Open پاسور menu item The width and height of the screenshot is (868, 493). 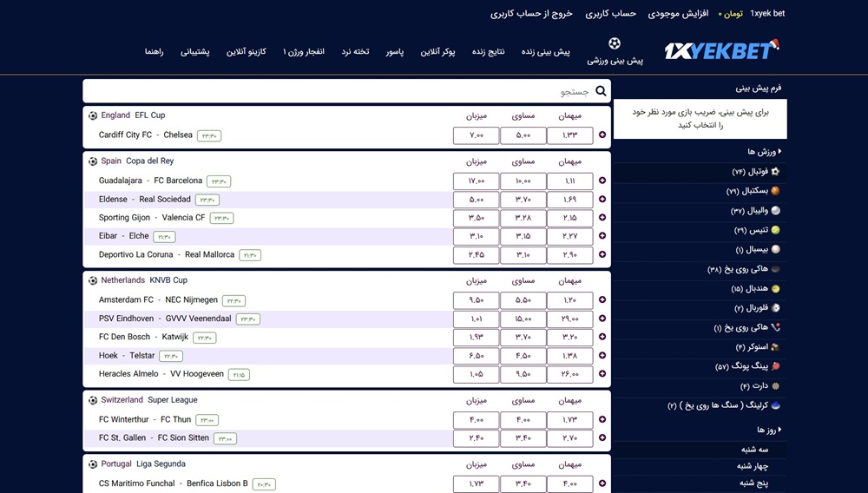pos(395,51)
